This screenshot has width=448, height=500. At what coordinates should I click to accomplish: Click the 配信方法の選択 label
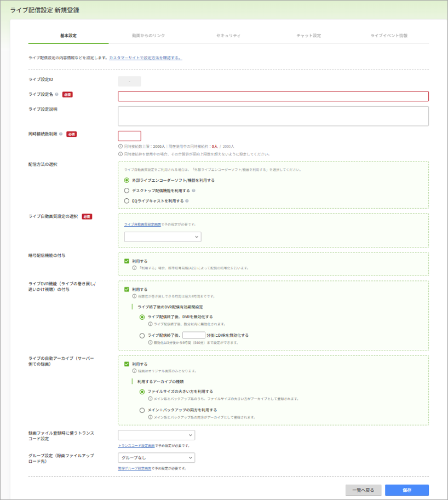click(43, 164)
